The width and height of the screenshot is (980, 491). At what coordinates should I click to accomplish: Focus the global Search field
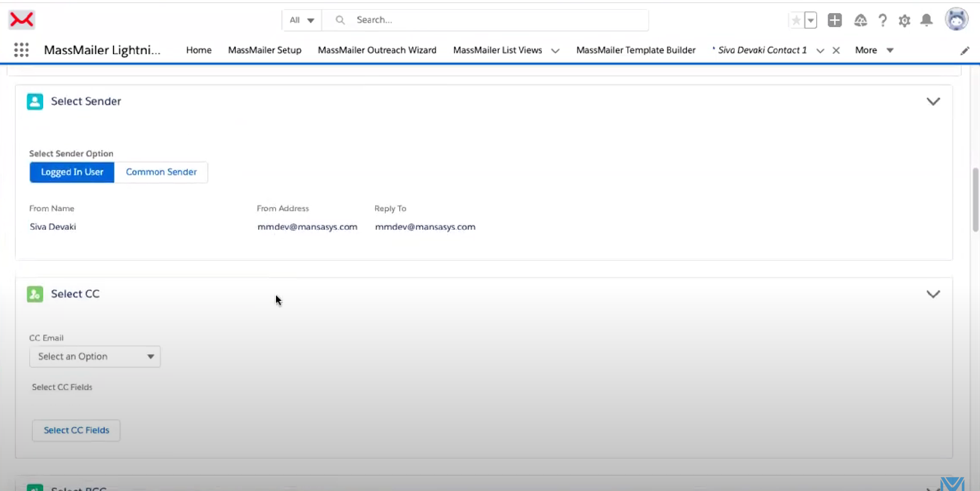(x=485, y=20)
